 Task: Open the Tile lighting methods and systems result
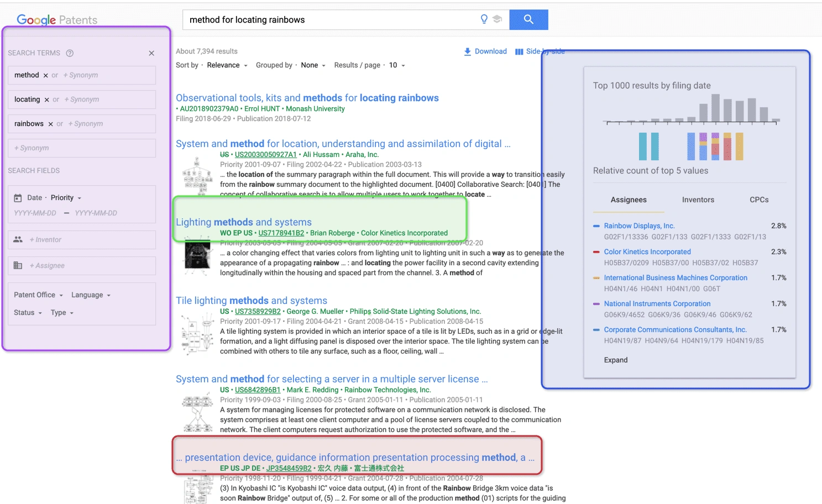252,301
